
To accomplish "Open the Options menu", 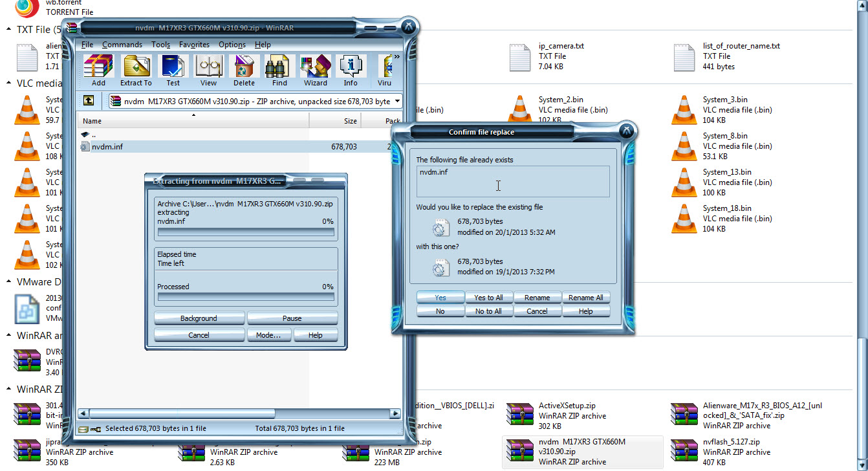I will 232,45.
